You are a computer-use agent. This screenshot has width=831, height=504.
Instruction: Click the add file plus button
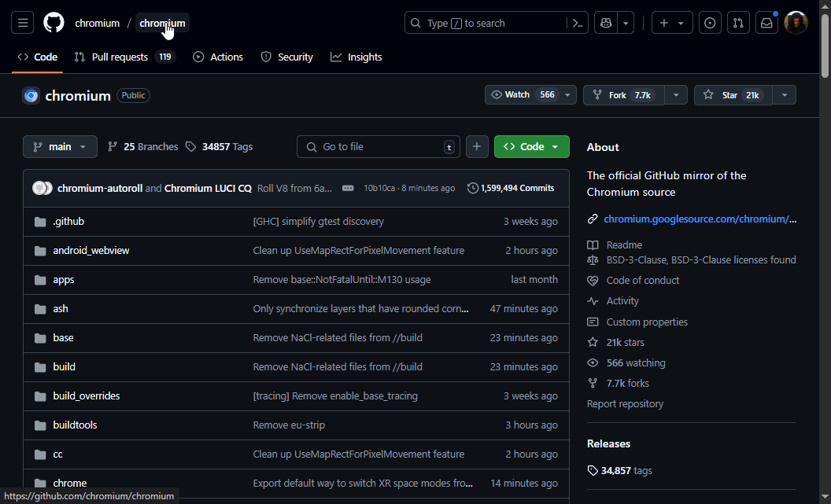(477, 147)
